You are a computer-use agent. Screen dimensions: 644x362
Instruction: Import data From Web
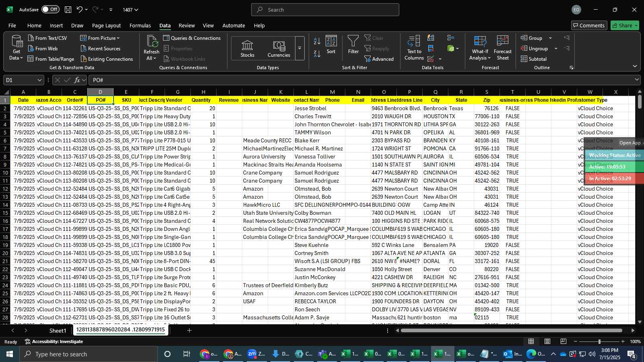coord(43,48)
